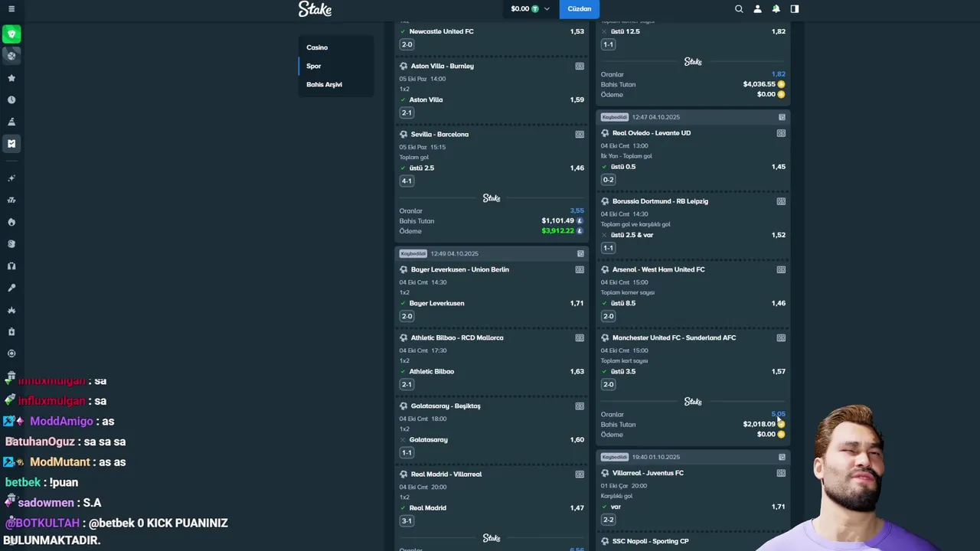Click the slots 777 sidebar icon
The image size is (980, 551).
11,201
